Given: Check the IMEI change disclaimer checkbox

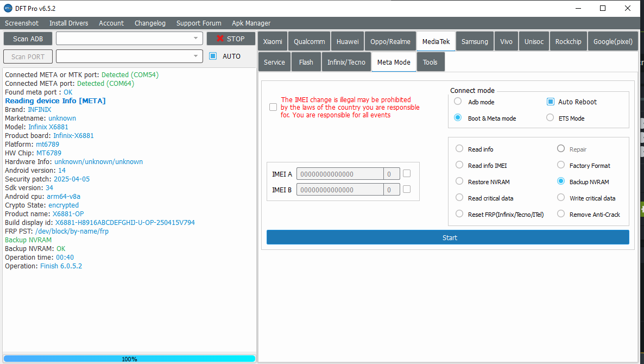Looking at the screenshot, I should 273,107.
